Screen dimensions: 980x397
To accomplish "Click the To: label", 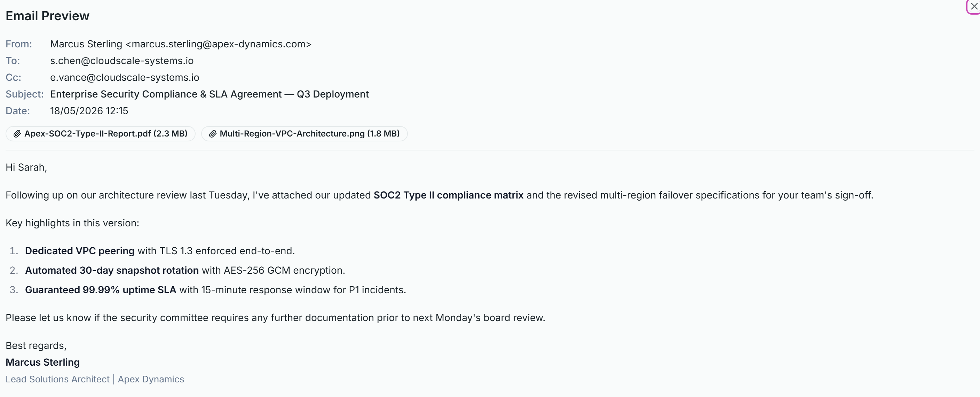I will click(x=13, y=61).
